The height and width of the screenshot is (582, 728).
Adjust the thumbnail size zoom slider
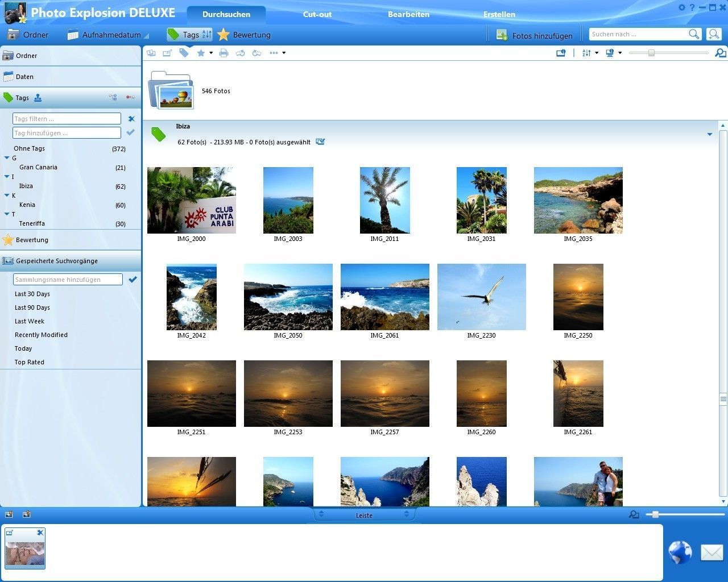coord(651,53)
